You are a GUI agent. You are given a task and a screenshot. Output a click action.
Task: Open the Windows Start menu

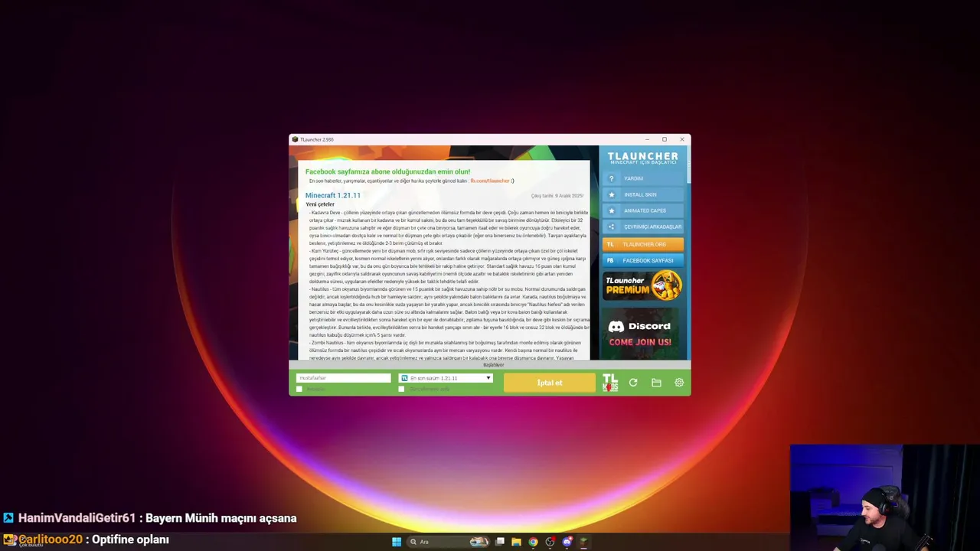[x=397, y=542]
